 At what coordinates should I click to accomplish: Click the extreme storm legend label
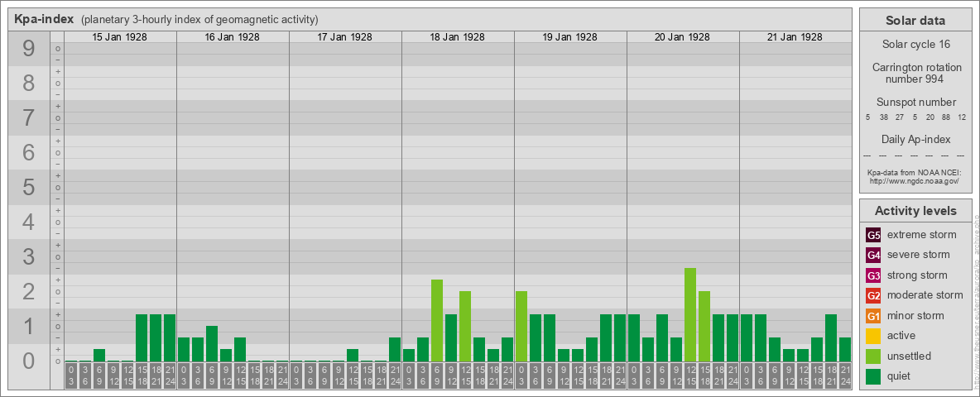922,236
